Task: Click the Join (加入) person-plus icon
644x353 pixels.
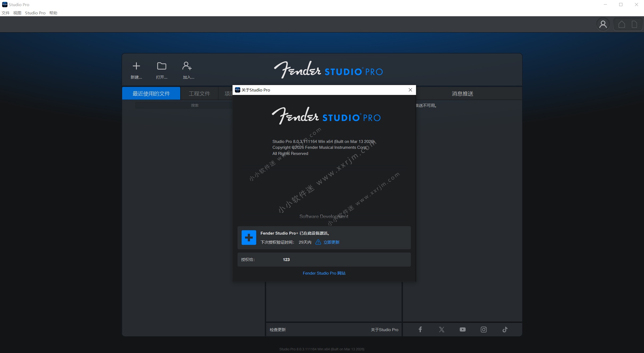Action: pos(187,66)
